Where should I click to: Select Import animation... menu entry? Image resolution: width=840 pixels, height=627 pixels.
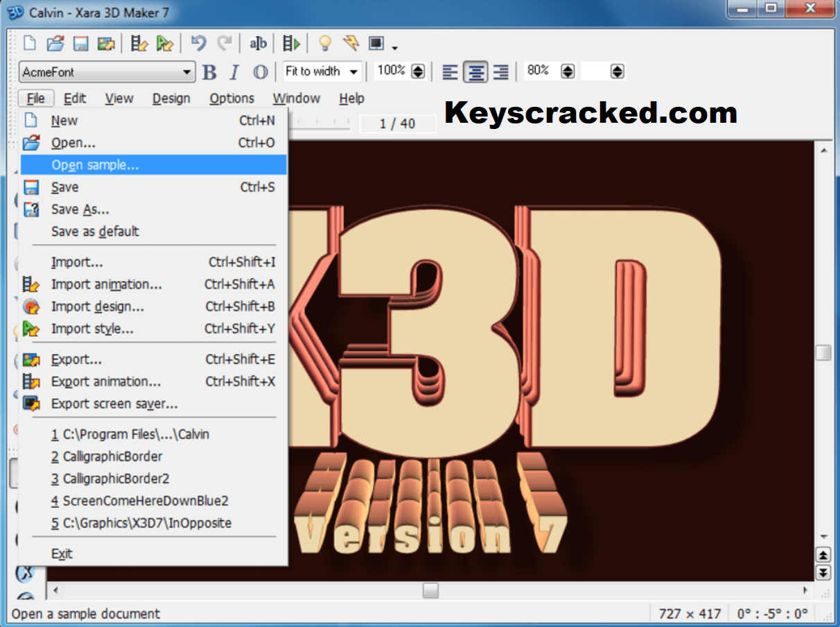click(x=153, y=284)
